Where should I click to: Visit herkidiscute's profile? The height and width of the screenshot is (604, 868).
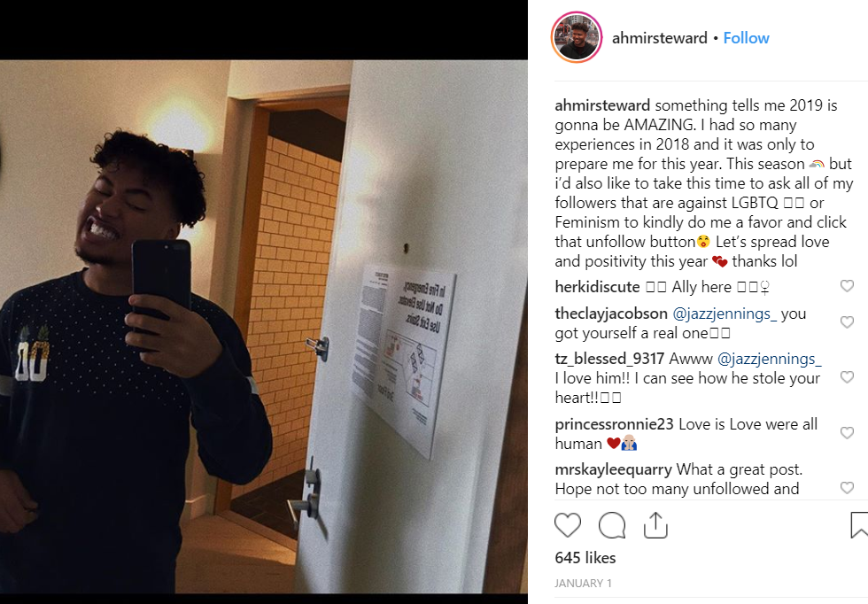tap(597, 287)
